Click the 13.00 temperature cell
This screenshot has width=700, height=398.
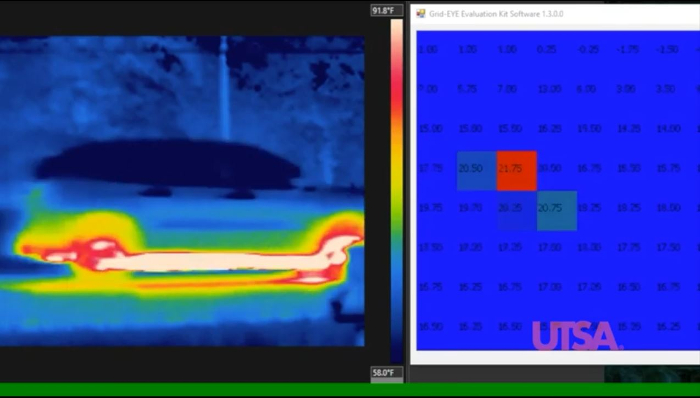(x=549, y=89)
